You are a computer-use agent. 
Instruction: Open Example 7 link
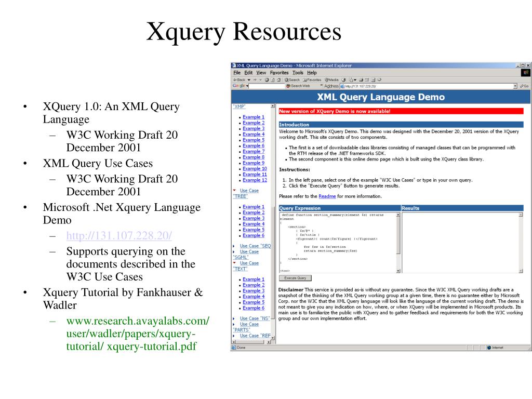tap(254, 151)
